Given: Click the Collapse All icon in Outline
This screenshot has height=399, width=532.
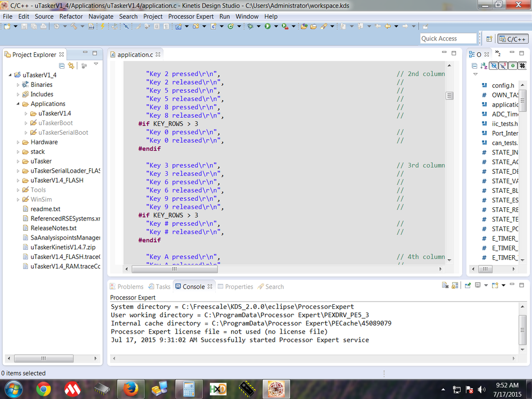Looking at the screenshot, I should pos(474,66).
